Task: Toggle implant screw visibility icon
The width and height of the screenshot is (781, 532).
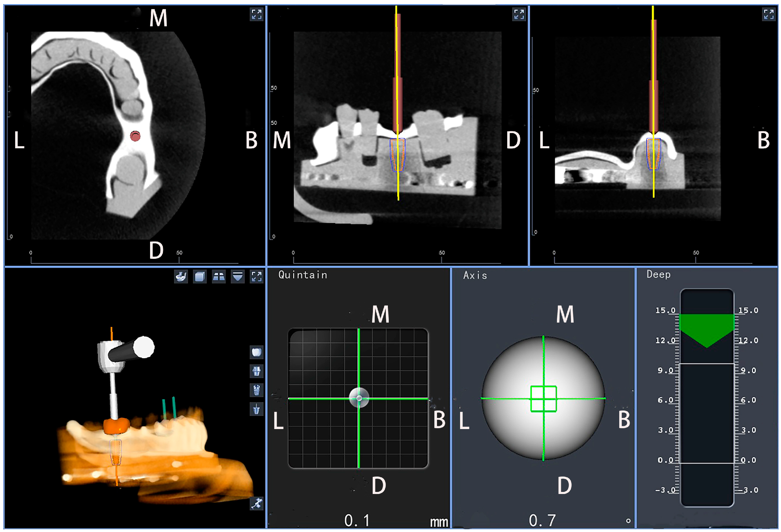Action: click(257, 390)
